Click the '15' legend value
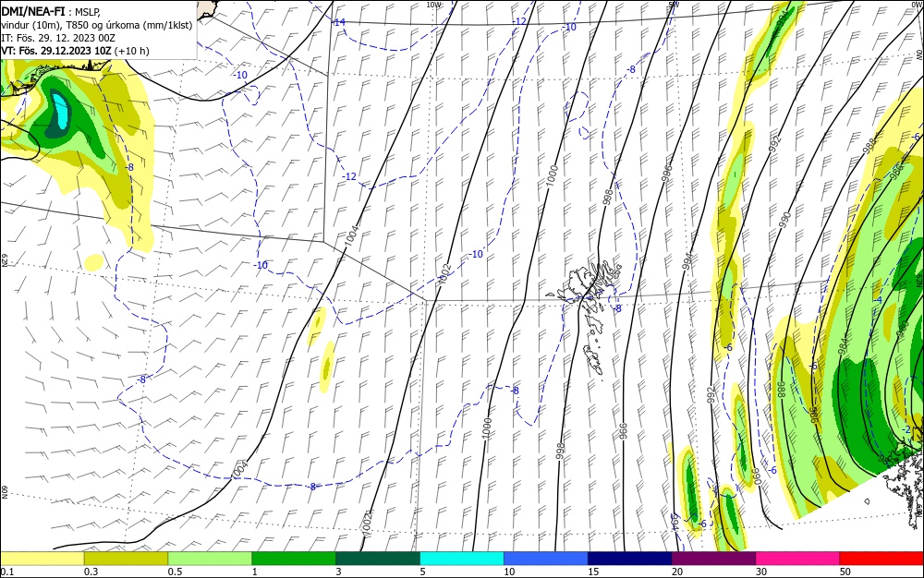This screenshot has width=924, height=578. click(593, 572)
